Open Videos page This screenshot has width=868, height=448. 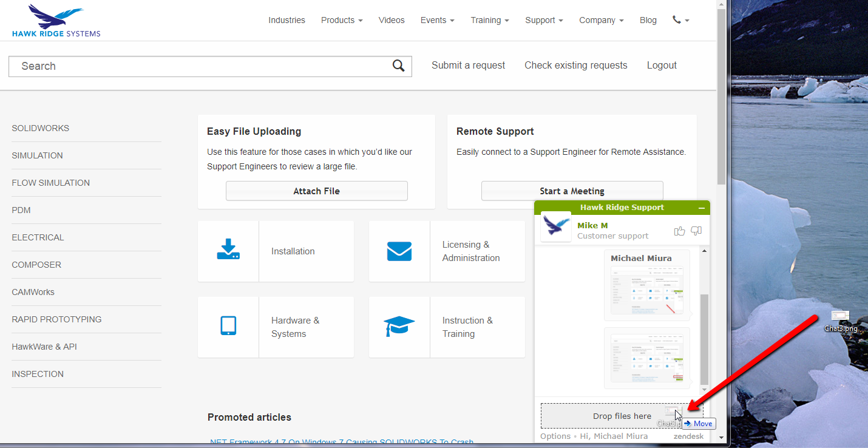pyautogui.click(x=392, y=20)
